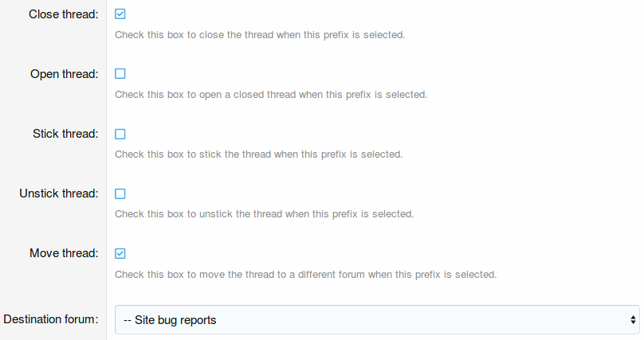Click the help text about closing the thread
The height and width of the screenshot is (340, 644).
260,35
